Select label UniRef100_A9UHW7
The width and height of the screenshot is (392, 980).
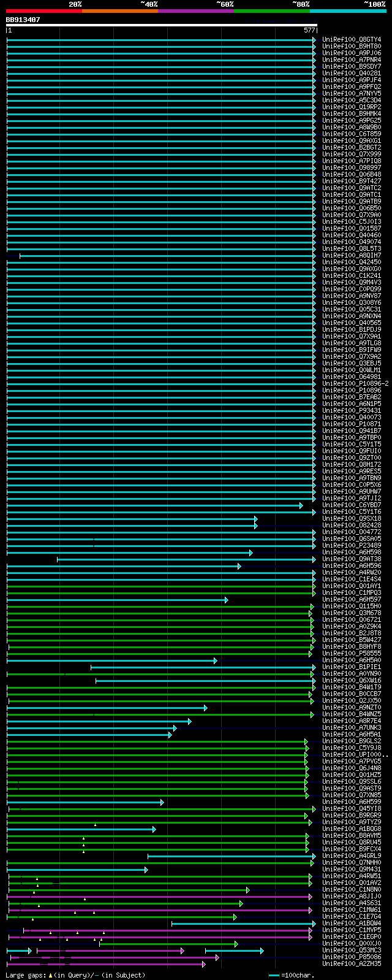(352, 491)
